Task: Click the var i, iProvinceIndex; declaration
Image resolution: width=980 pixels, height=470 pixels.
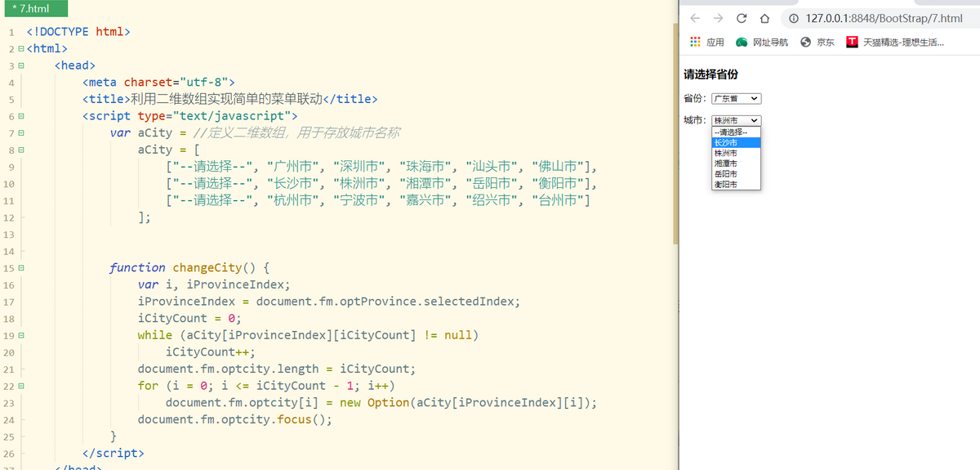Action: click(214, 284)
